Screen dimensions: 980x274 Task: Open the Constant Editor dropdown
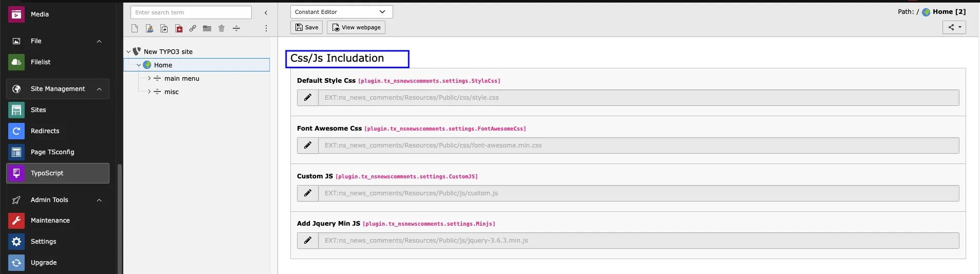coord(341,12)
